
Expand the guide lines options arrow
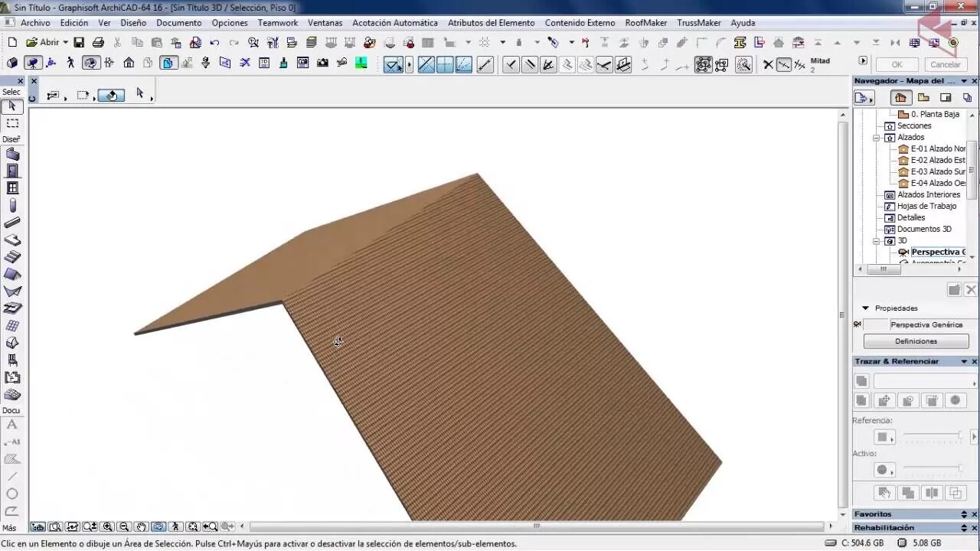coord(409,65)
